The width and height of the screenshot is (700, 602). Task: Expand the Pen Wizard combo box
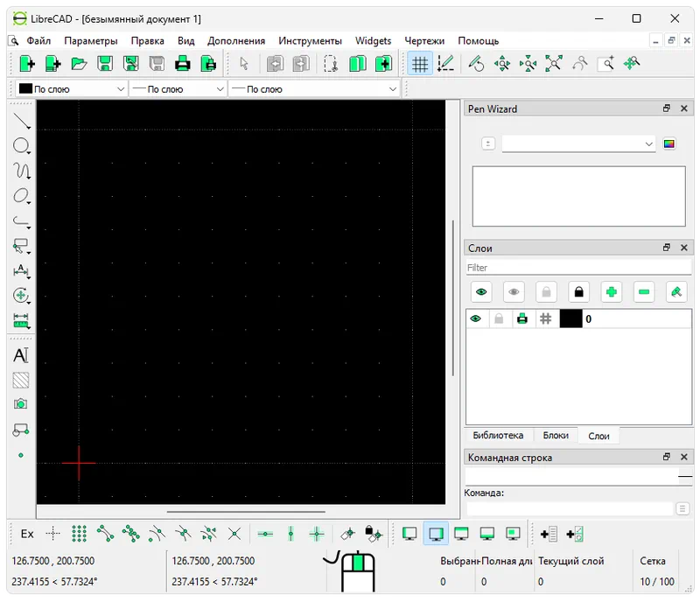pos(578,143)
